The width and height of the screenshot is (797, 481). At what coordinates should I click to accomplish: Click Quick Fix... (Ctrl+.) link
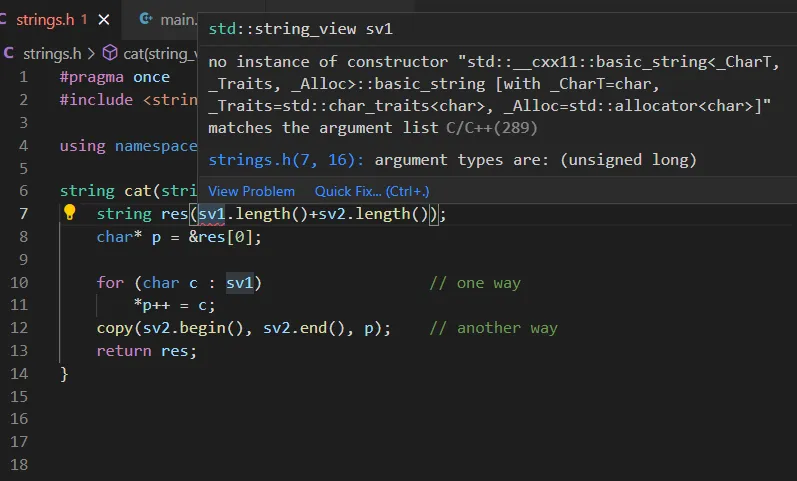pos(372,191)
